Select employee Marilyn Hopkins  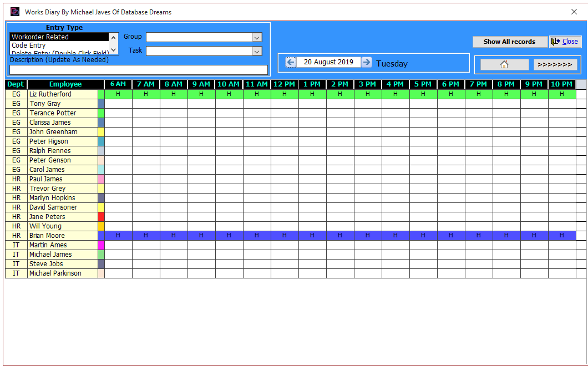63,197
